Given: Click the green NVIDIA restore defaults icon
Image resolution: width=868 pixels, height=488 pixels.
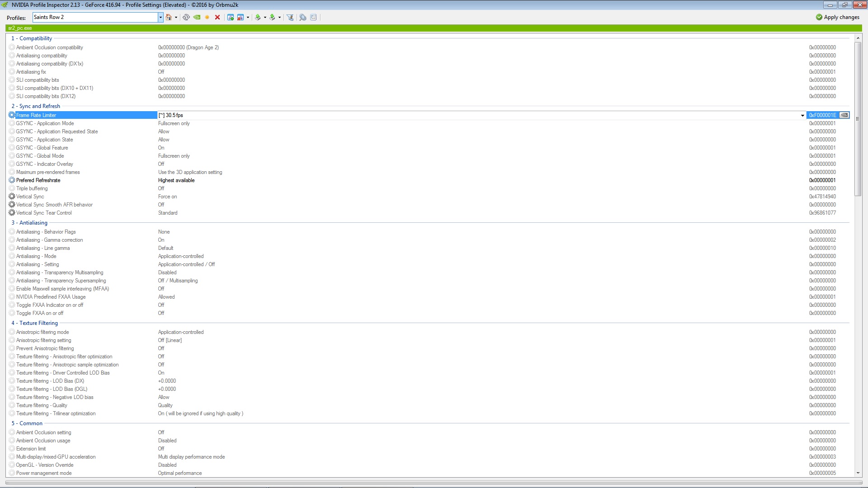Looking at the screenshot, I should pos(197,17).
